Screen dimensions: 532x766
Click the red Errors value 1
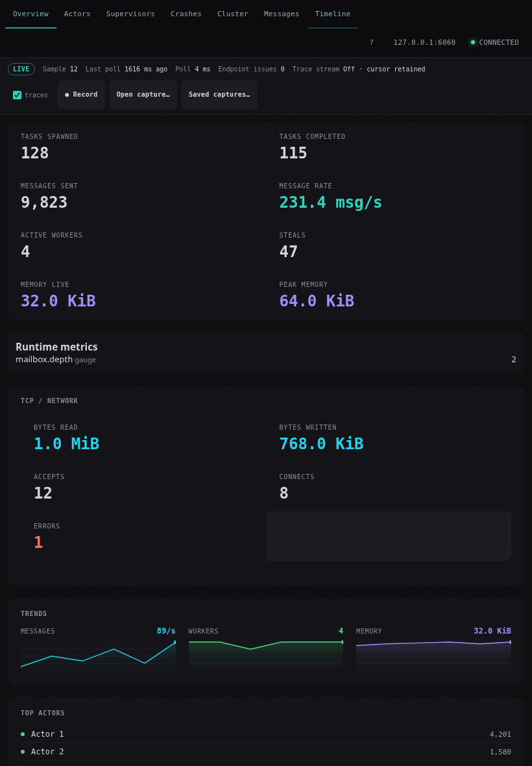click(x=38, y=542)
